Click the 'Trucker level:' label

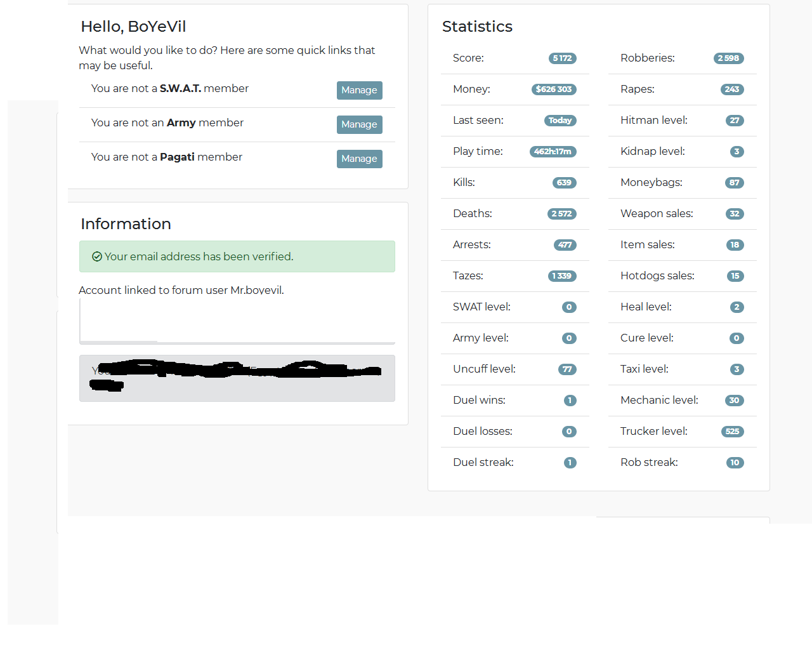point(654,432)
